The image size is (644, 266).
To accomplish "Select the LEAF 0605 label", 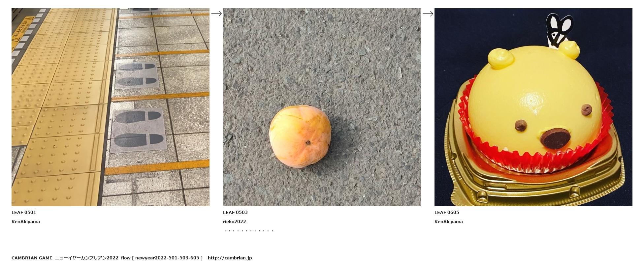I will coord(447,212).
